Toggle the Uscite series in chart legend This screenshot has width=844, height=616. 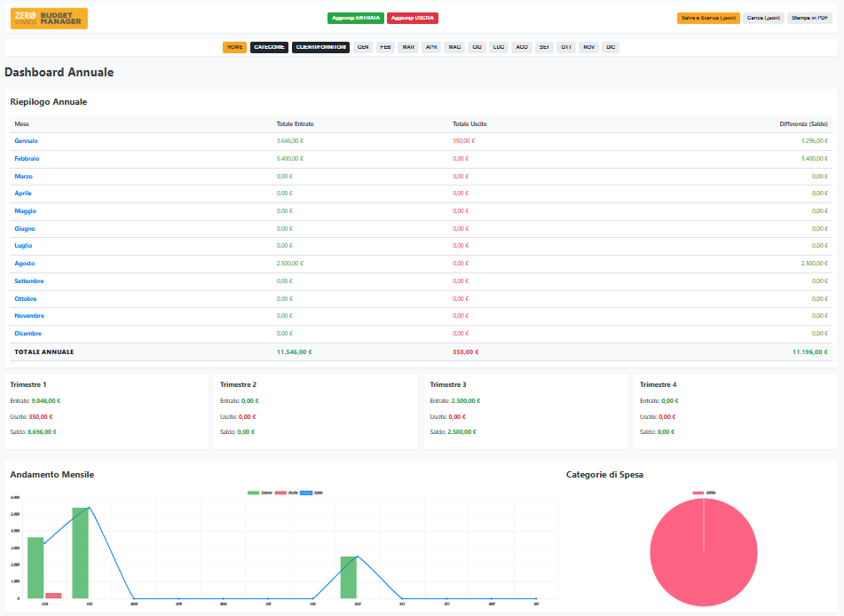(x=286, y=492)
